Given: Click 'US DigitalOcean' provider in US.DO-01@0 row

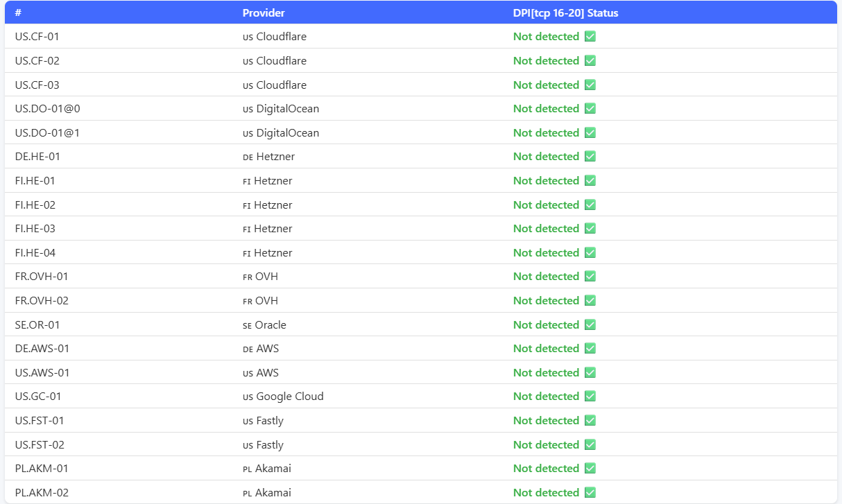Looking at the screenshot, I should 281,109.
